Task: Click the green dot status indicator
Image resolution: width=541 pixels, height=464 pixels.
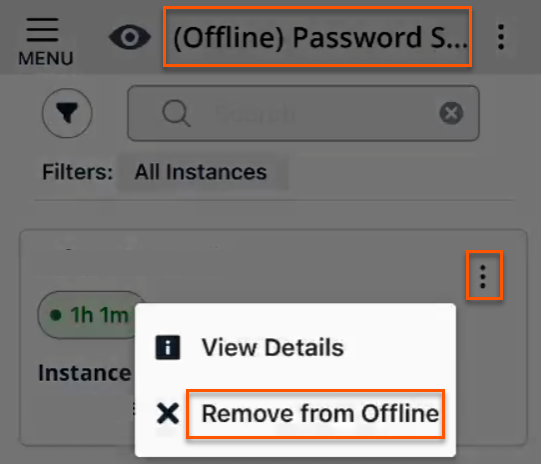Action: tap(56, 315)
